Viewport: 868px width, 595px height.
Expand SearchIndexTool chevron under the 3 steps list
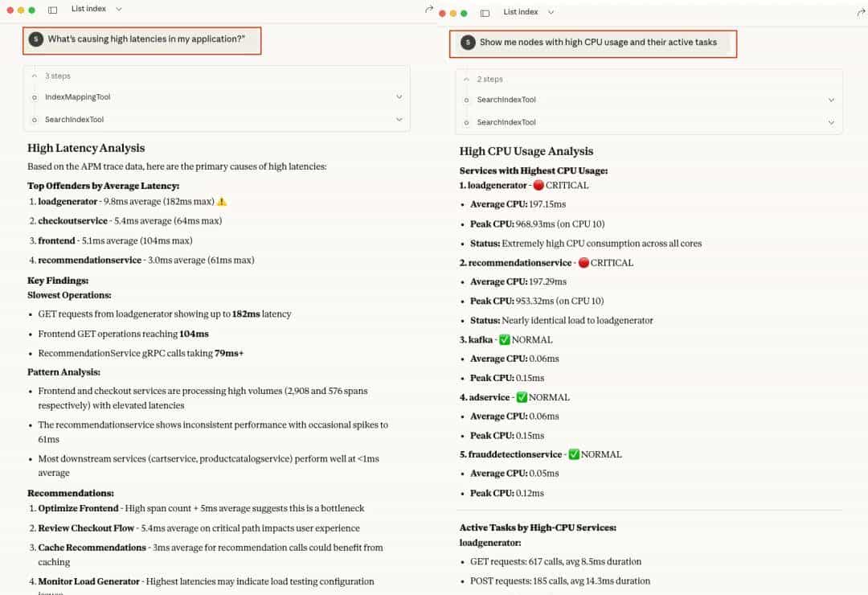click(399, 119)
